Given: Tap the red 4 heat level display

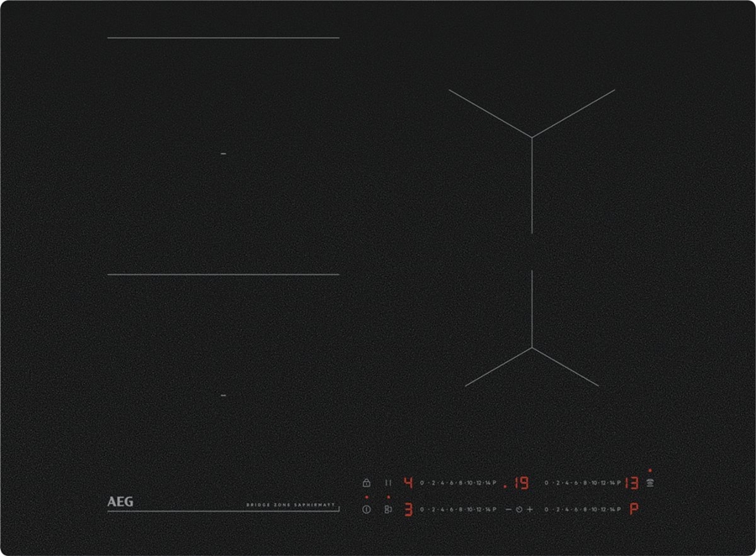Looking at the screenshot, I should point(408,483).
